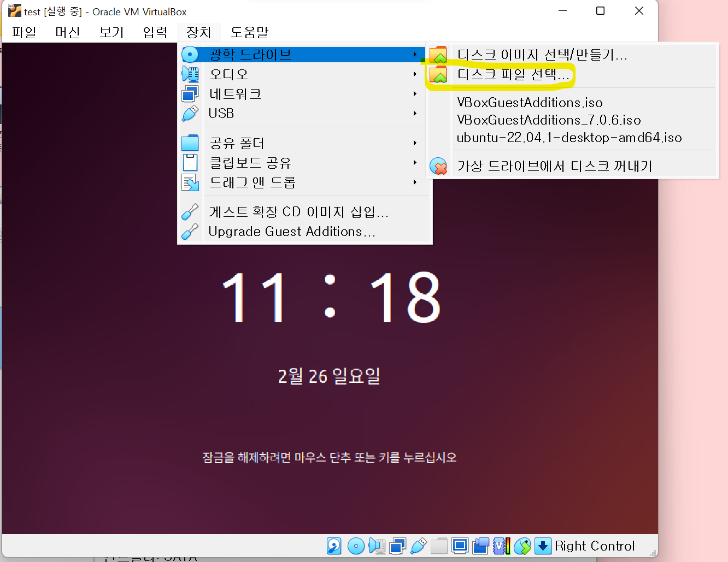The height and width of the screenshot is (562, 728).
Task: Minimize the VirtualBox window
Action: 562,11
